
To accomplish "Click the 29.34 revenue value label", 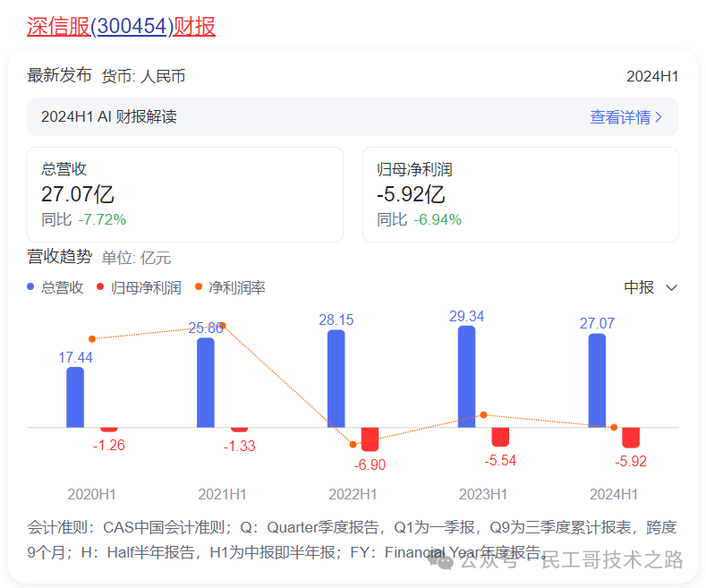I will pyautogui.click(x=466, y=317).
